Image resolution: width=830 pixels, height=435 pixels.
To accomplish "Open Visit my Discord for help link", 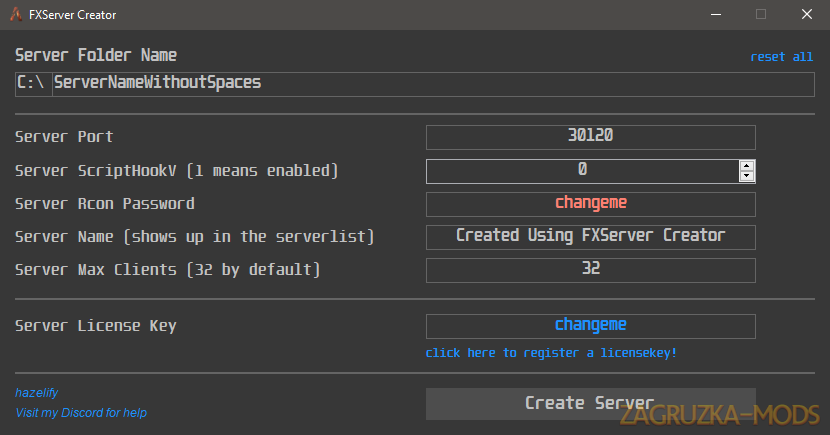I will tap(81, 413).
